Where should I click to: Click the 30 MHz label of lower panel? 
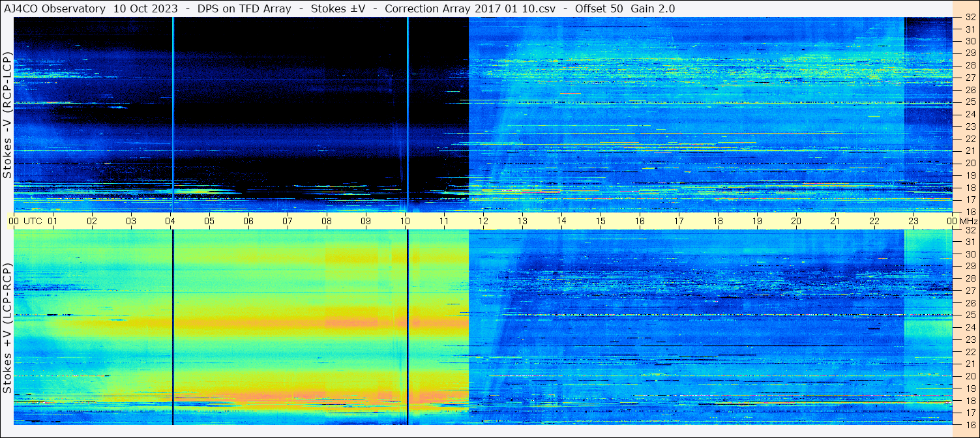point(970,254)
